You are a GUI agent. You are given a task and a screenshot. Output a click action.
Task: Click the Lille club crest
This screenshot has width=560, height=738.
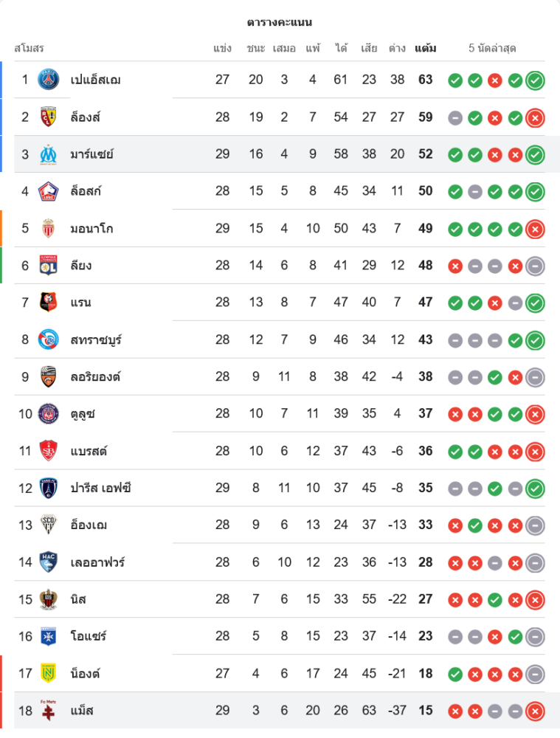point(49,191)
